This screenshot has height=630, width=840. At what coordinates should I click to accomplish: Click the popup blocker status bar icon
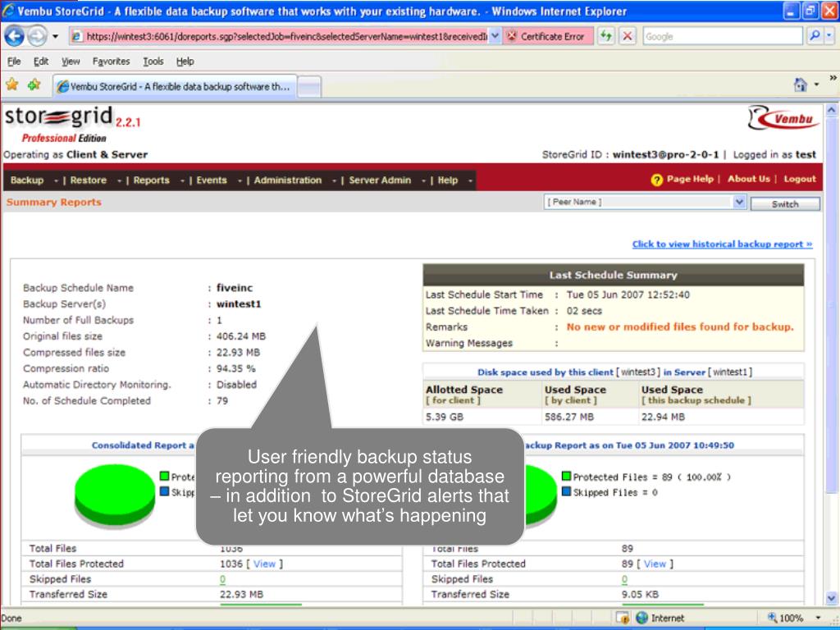(x=623, y=618)
